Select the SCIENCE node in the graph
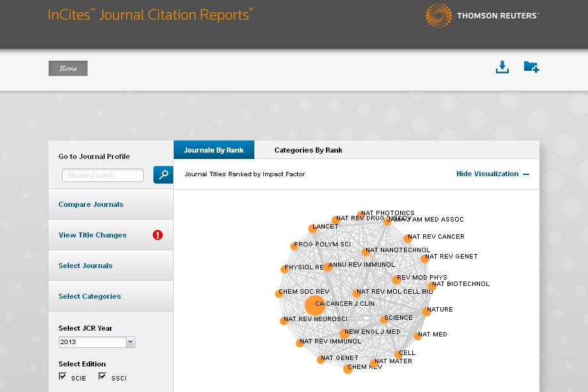The height and width of the screenshot is (392, 588). 384,319
